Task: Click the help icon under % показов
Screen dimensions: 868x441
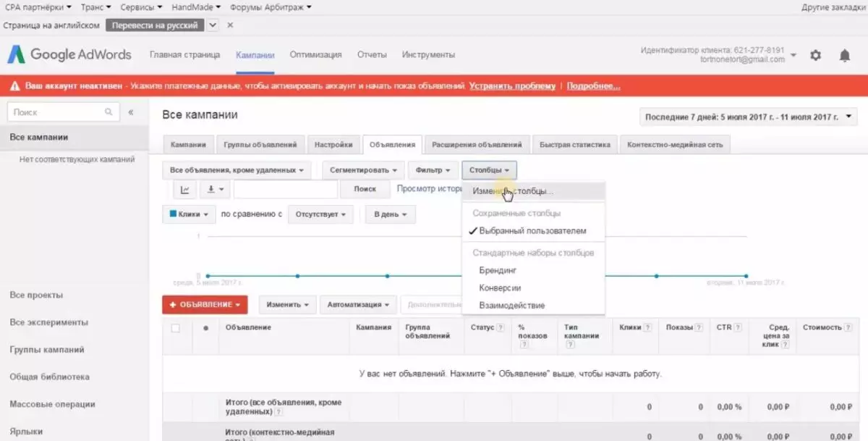Action: coord(523,345)
